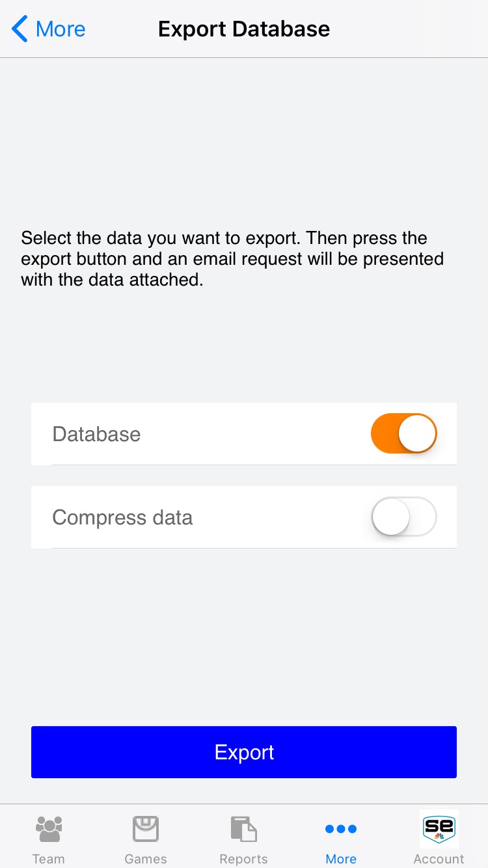Click the Compress data row label

click(122, 517)
